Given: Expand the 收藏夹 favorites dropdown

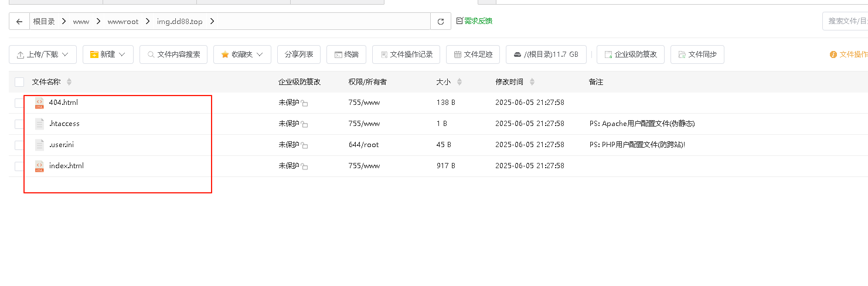Looking at the screenshot, I should click(242, 55).
